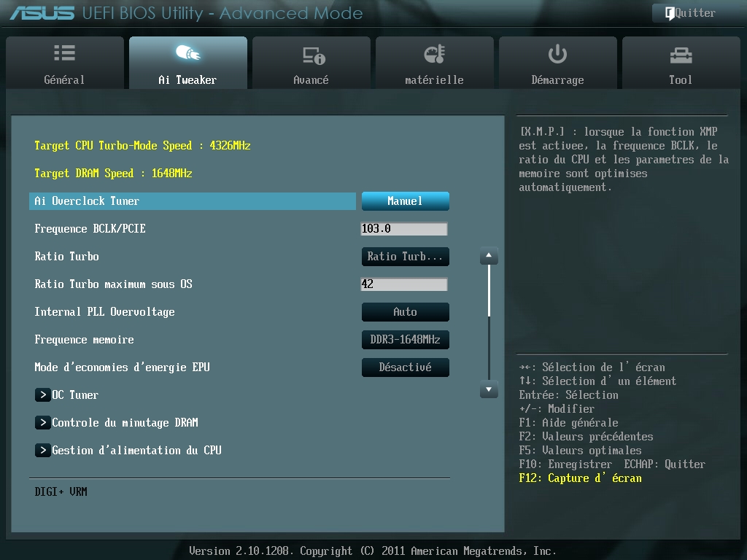Click the Ai Tweaker rocket icon
Image resolution: width=747 pixels, height=560 pixels.
click(187, 54)
